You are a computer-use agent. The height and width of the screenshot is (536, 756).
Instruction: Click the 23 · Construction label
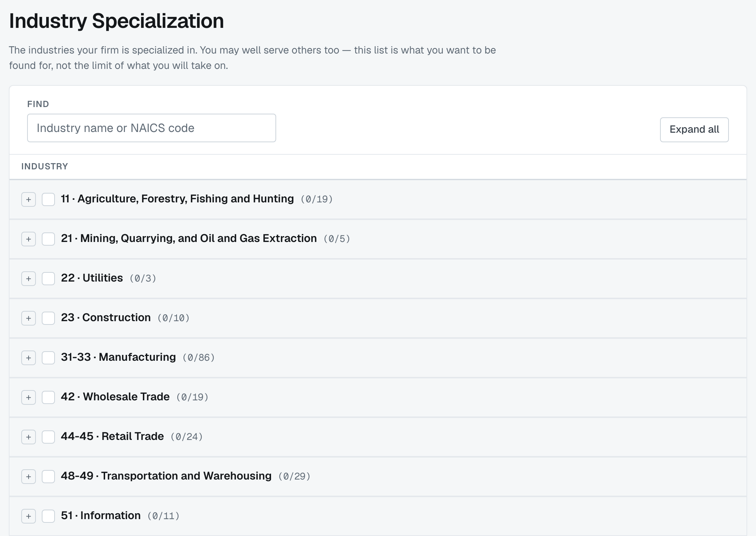pos(106,317)
